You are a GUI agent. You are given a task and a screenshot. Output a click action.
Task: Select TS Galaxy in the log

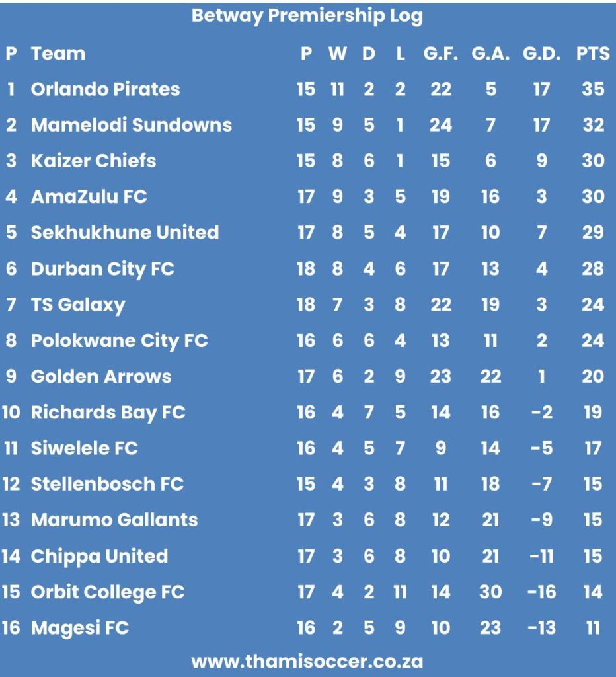[x=77, y=305]
